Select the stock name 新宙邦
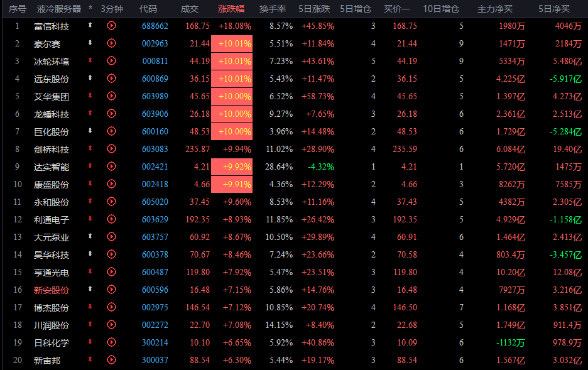The height and width of the screenshot is (370, 588). [x=47, y=361]
